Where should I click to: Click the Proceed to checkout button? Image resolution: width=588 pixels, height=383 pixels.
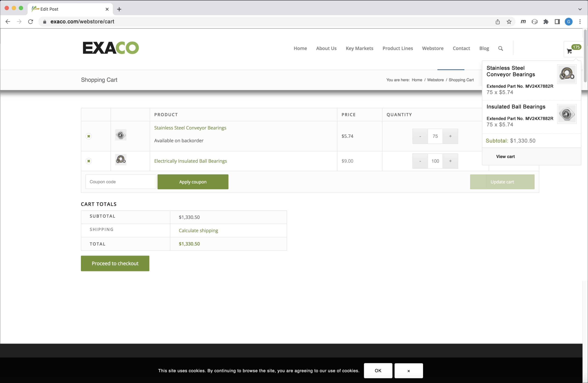[115, 263]
